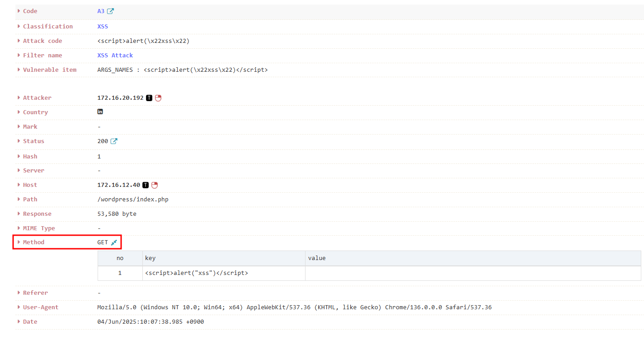Click the 'value' column header in parameter table
This screenshot has width=644, height=344.
(473, 258)
